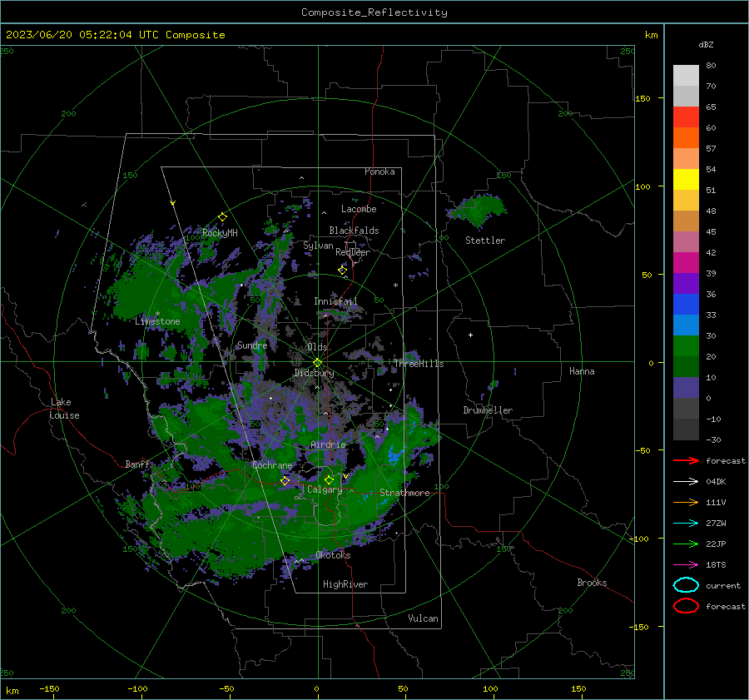The width and height of the screenshot is (749, 700).
Task: Click the yellow diamond marker beside RockyMH
Action: (x=222, y=217)
